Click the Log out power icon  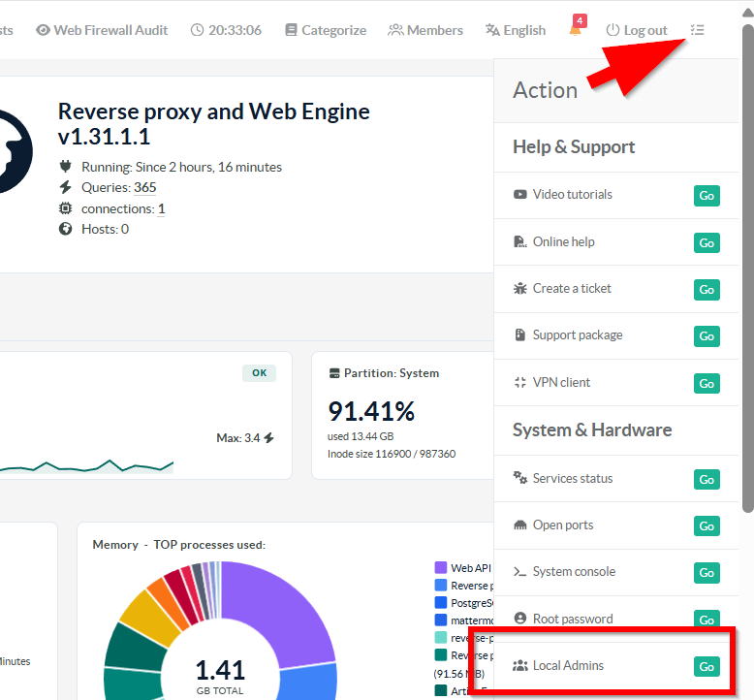pos(613,30)
